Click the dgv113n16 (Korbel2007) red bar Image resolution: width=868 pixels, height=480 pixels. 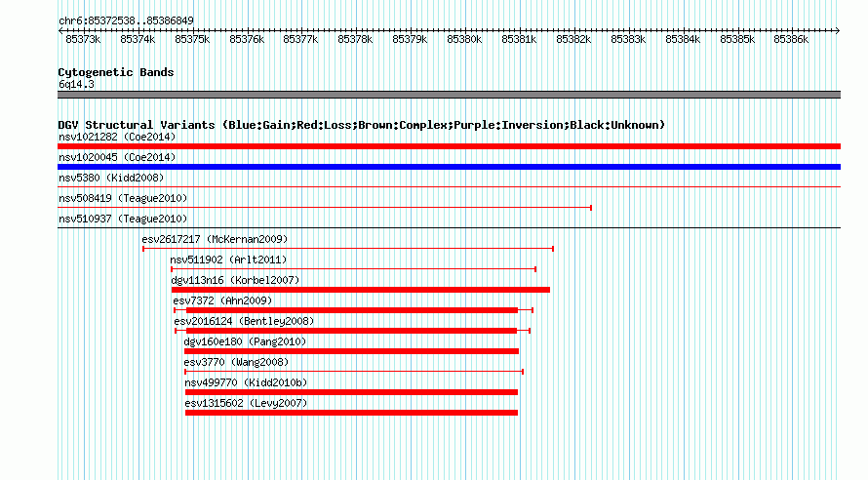pos(361,290)
